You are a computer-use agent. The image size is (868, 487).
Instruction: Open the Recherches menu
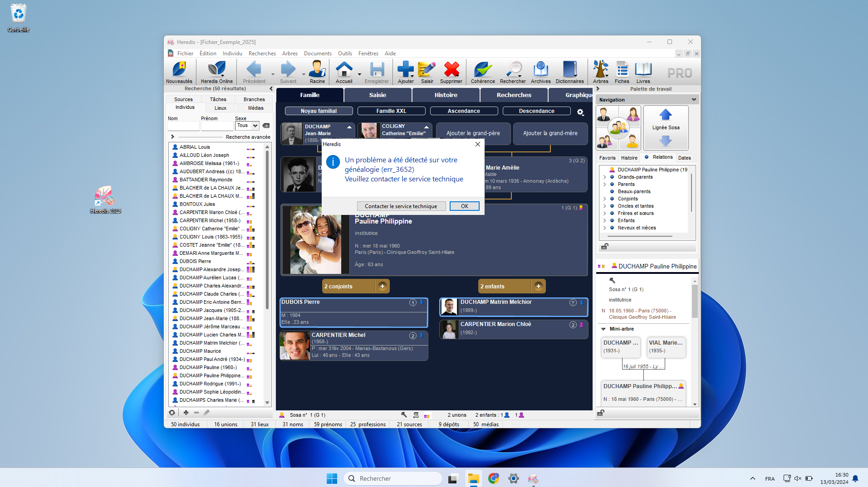(x=262, y=54)
